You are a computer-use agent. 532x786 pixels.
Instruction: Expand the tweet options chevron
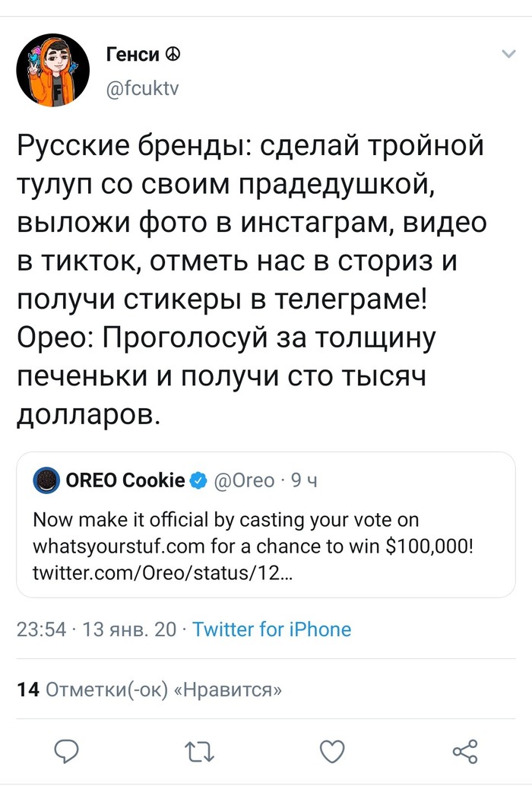[x=508, y=53]
